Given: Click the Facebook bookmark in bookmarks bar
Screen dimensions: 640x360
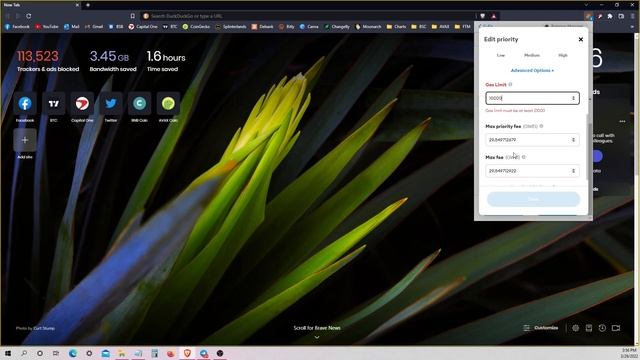Looking at the screenshot, I should pyautogui.click(x=17, y=27).
